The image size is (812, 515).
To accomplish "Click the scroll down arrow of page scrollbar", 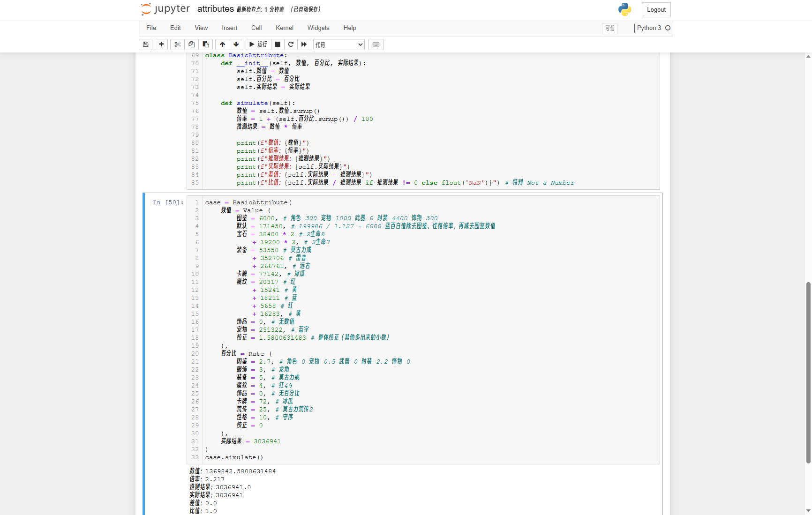I will click(x=808, y=511).
